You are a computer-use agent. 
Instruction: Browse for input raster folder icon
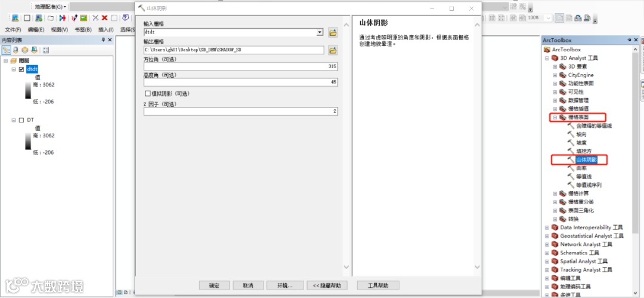coord(333,32)
